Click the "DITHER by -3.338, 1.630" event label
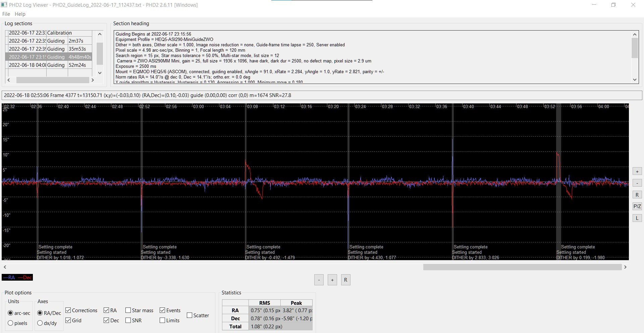Screen dimensions: 644x333 [x=165, y=258]
